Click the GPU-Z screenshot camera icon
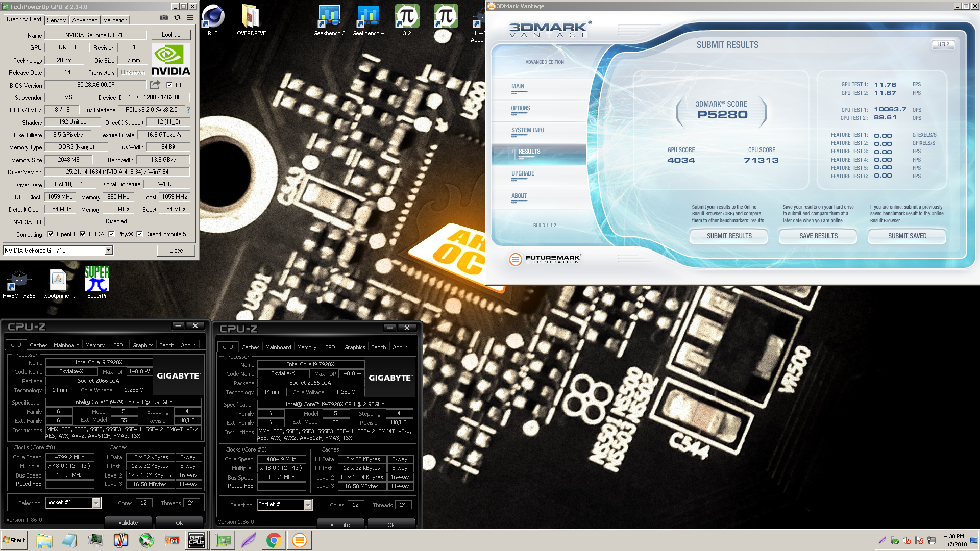 point(163,17)
